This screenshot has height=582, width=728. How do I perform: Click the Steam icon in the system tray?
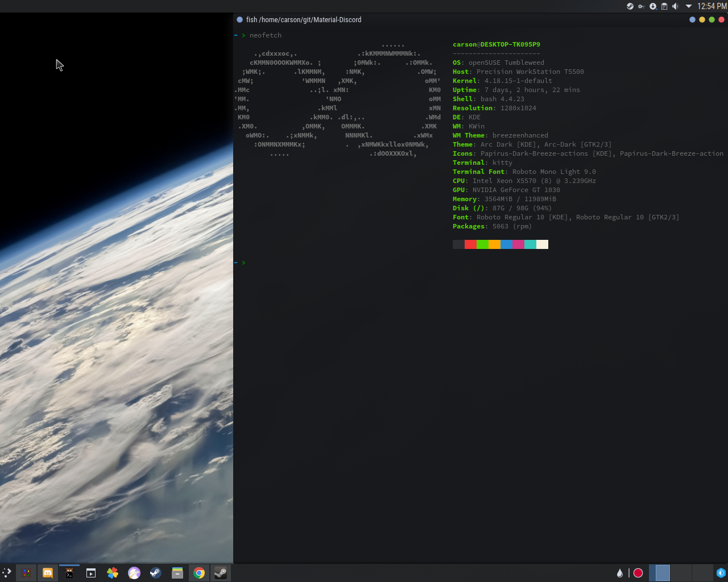(x=630, y=6)
